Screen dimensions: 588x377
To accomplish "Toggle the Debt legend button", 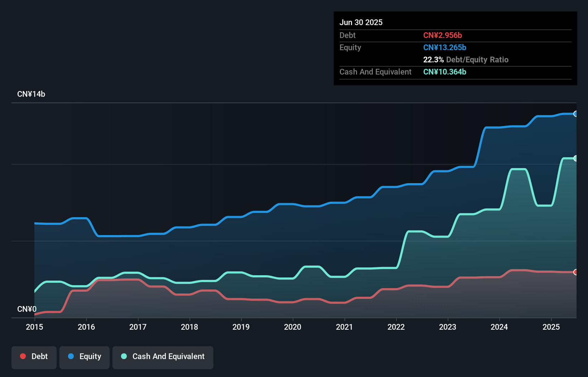I will tap(34, 357).
